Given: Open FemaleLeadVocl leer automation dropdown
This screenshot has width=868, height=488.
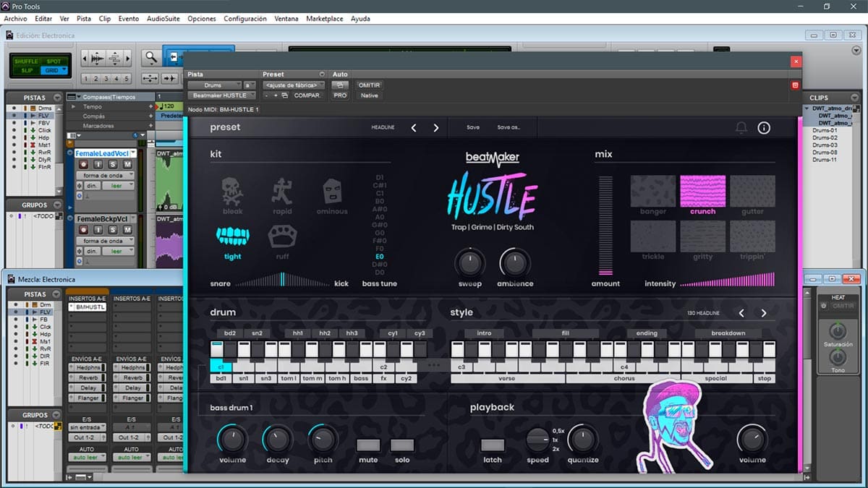Looking at the screenshot, I should click(118, 186).
